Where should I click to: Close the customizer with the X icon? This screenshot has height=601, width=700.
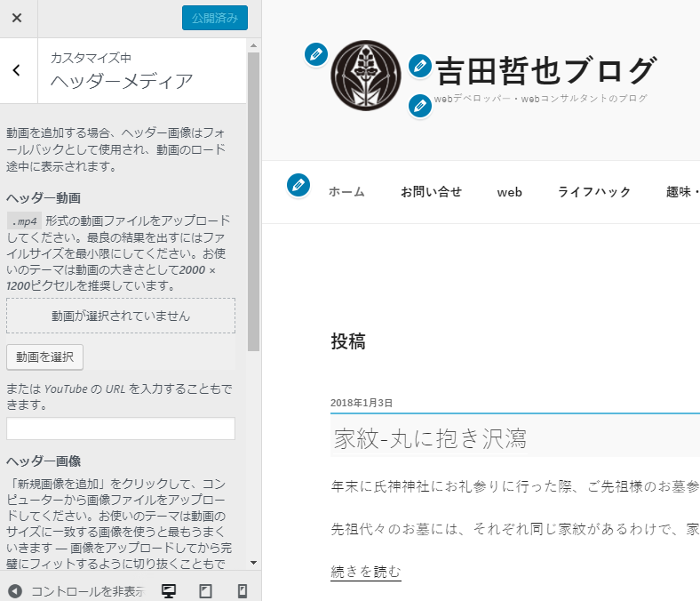17,18
